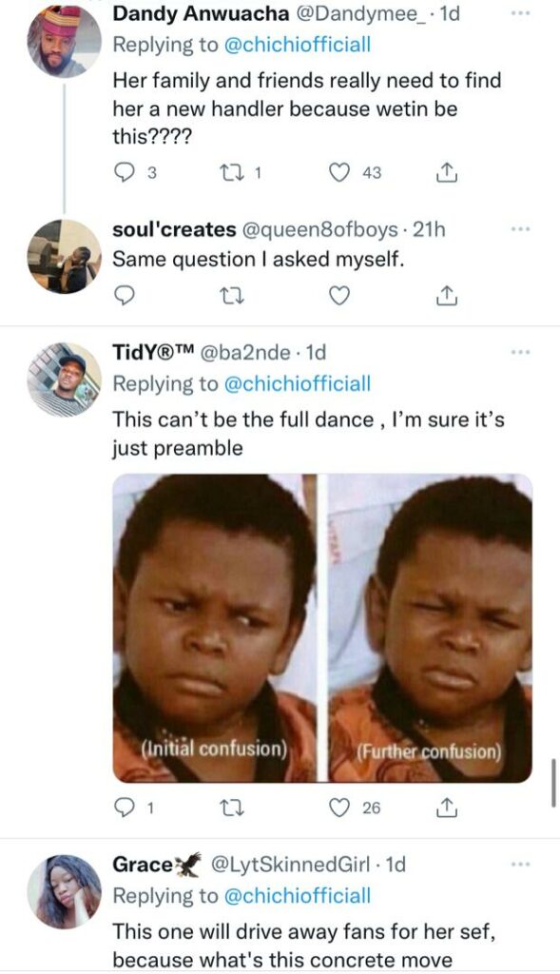Retweet TidY's confusion meme tweet
Viewport: 560px width, 974px height.
tap(232, 808)
